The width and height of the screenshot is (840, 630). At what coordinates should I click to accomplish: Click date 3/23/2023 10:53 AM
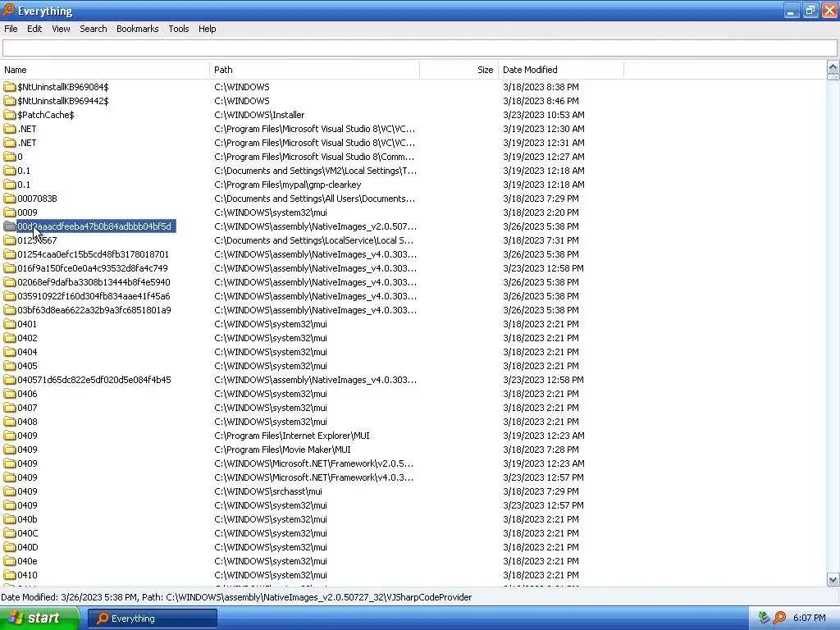[544, 115]
